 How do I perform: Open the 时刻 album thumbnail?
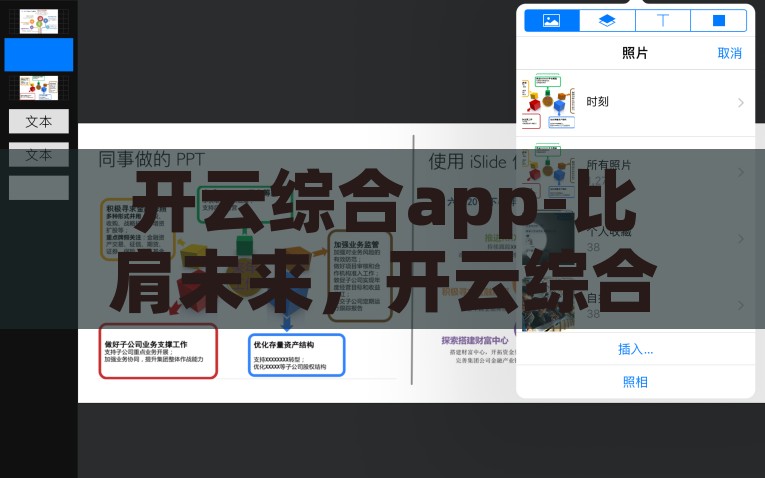548,102
